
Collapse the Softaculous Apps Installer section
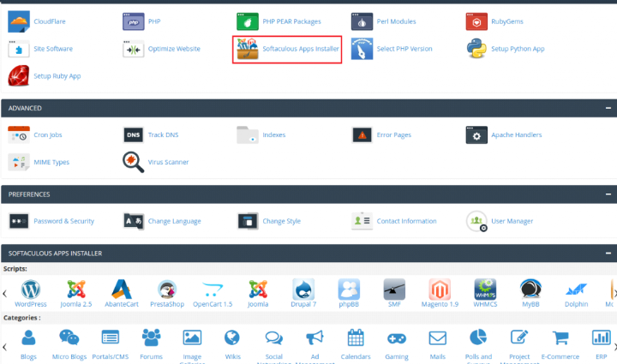pos(608,254)
